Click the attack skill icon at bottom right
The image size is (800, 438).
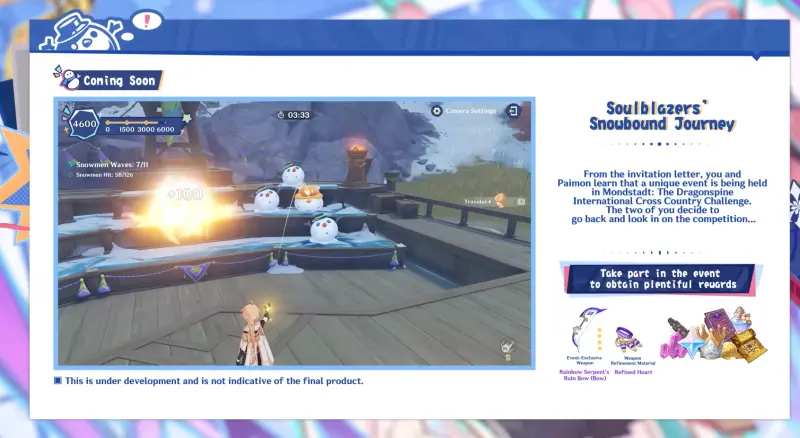coord(508,347)
